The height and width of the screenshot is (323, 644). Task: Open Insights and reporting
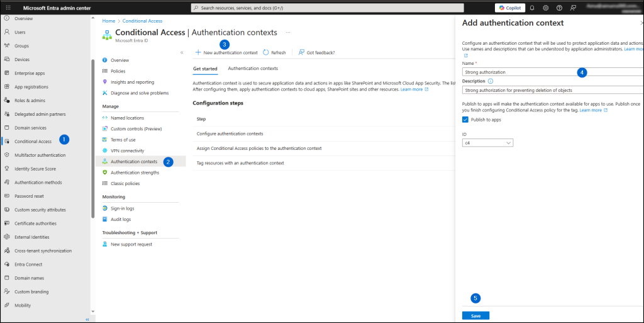click(132, 82)
